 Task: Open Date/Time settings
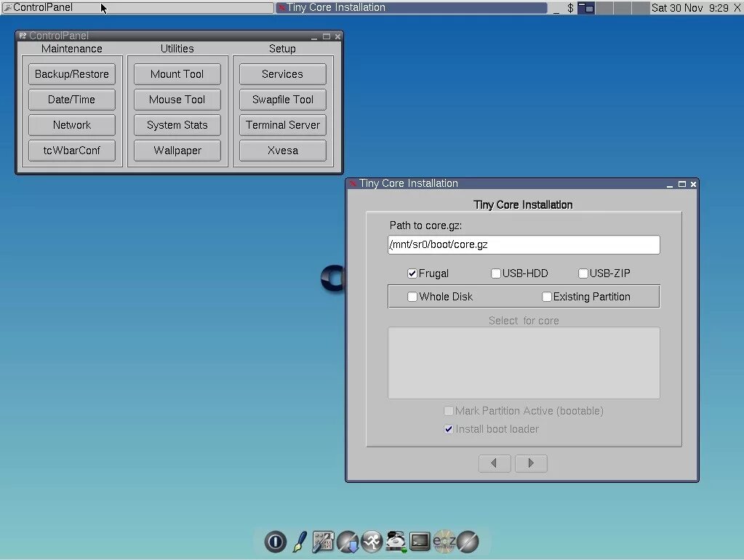click(x=72, y=100)
